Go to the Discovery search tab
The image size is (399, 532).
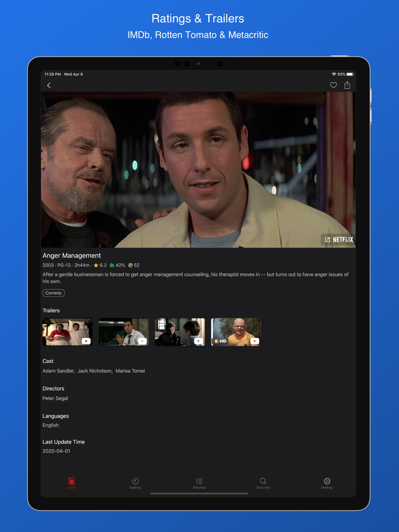[263, 483]
